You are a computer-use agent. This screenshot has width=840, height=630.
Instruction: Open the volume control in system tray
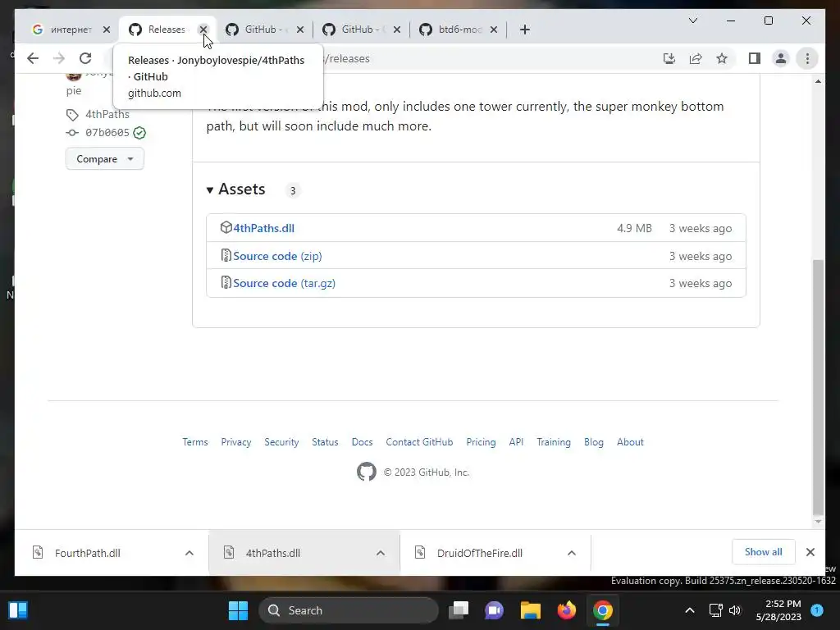tap(735, 610)
